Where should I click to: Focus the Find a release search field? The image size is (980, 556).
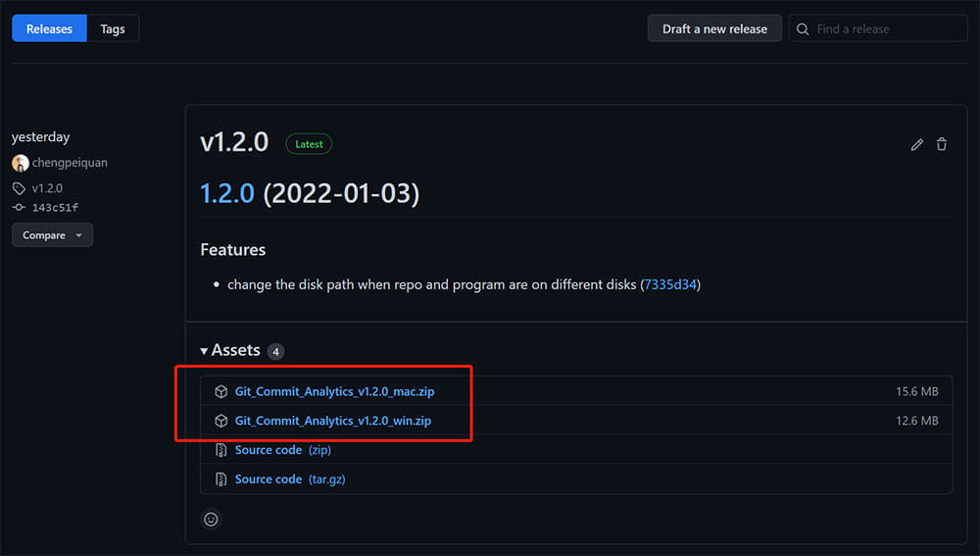[x=878, y=28]
